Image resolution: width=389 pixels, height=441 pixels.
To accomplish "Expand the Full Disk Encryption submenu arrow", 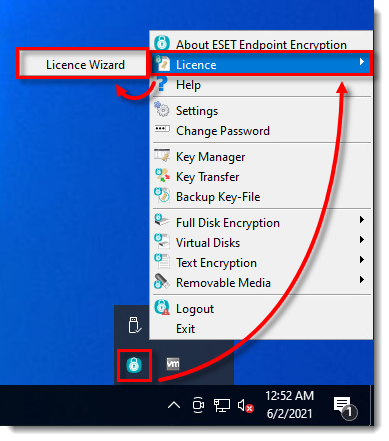I will [x=362, y=220].
